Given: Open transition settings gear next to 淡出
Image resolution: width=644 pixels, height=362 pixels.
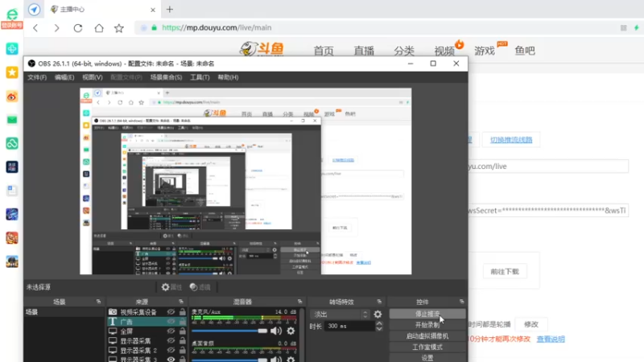Looking at the screenshot, I should tap(378, 315).
